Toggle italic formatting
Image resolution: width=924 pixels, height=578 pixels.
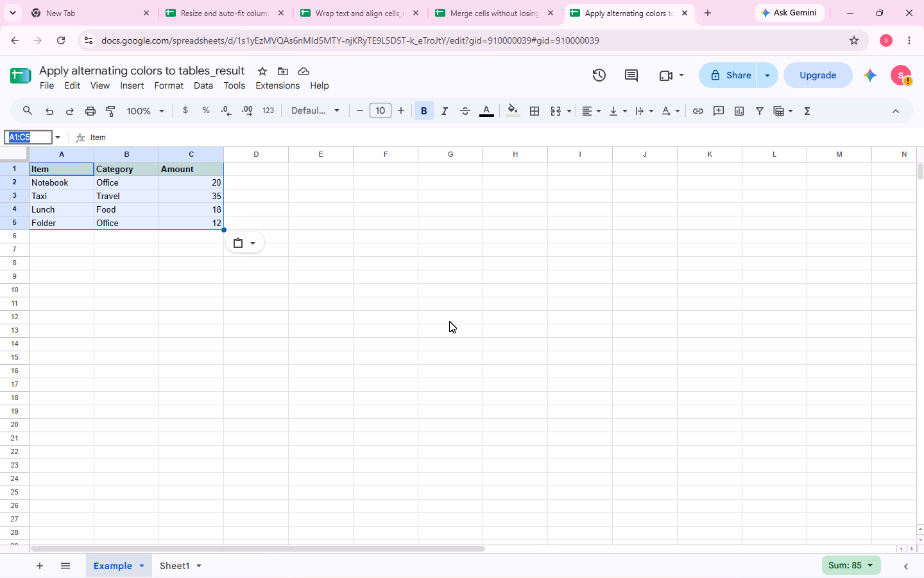[x=445, y=111]
